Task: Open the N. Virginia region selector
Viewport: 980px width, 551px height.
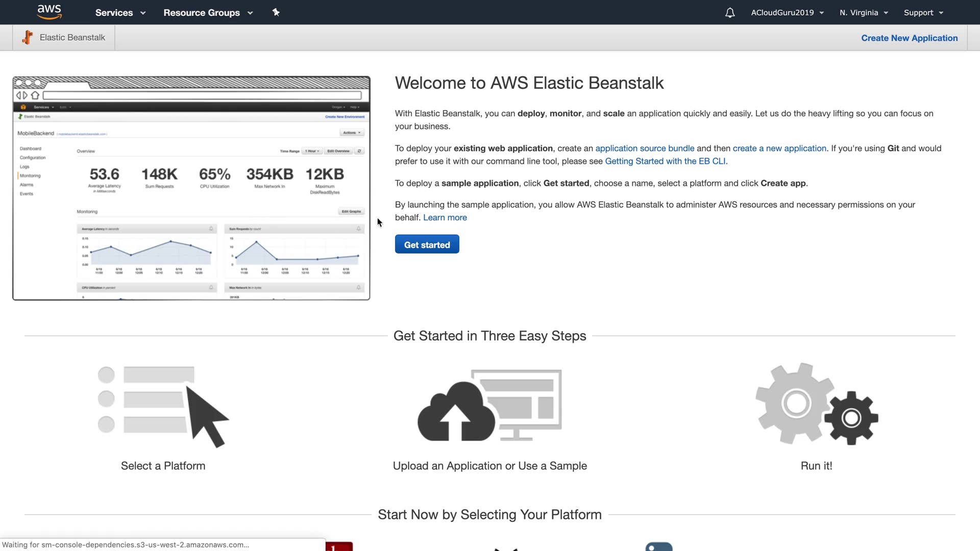Action: pos(864,13)
